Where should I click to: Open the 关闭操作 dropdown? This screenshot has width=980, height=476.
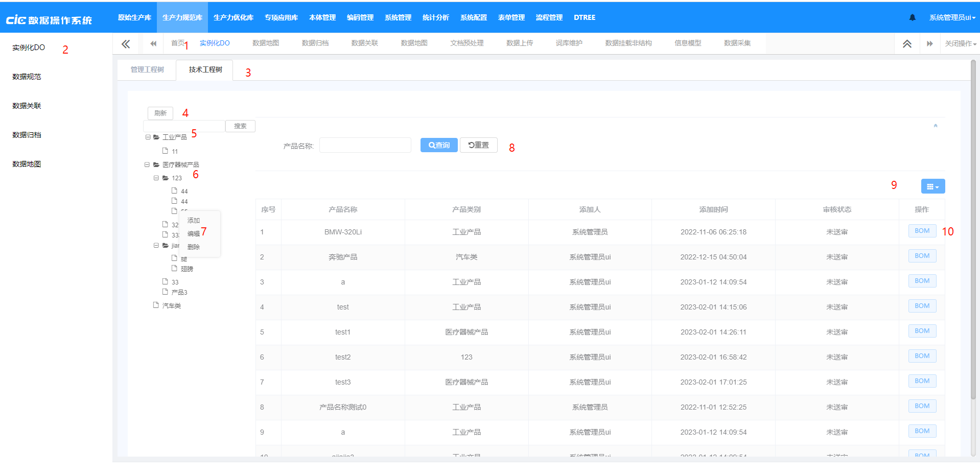point(960,43)
